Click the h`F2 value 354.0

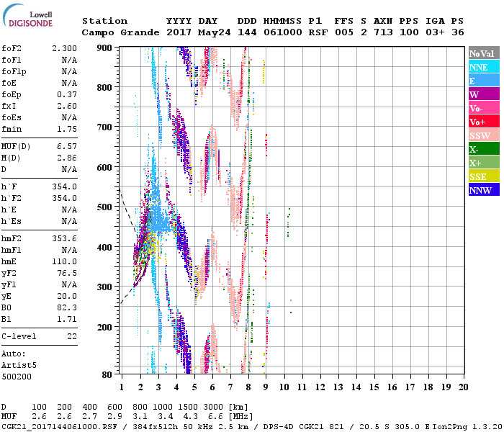point(64,198)
